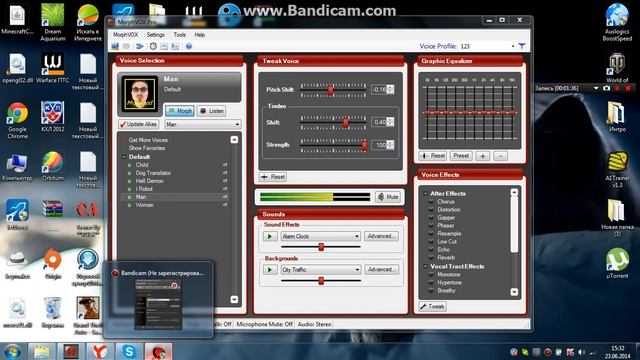Screen dimensions: 640x360
Task: Click the speaker icon beside Hell Demon
Action: pyautogui.click(x=224, y=181)
